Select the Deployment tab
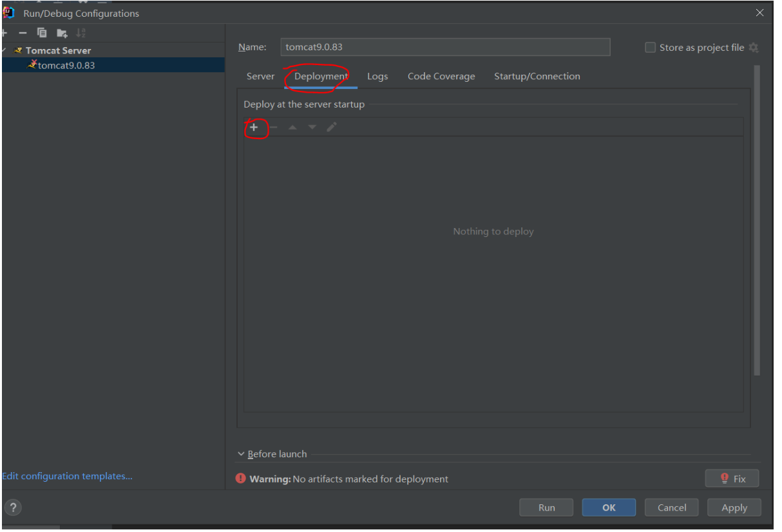 tap(321, 76)
